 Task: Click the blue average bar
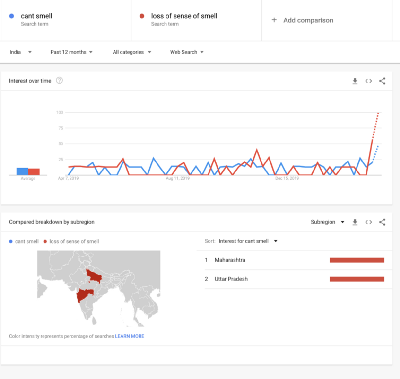pyautogui.click(x=23, y=171)
